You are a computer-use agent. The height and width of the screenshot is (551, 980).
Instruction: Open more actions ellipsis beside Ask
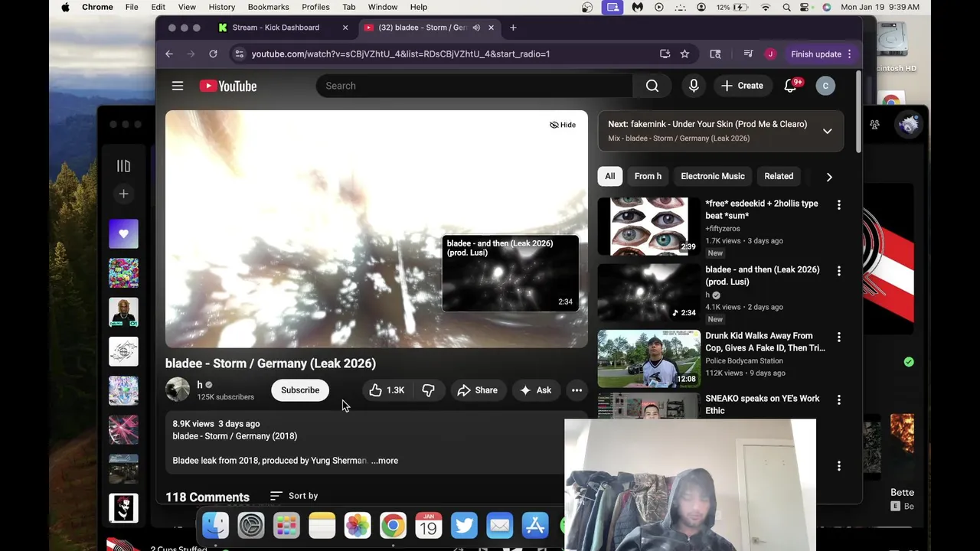[x=577, y=390]
